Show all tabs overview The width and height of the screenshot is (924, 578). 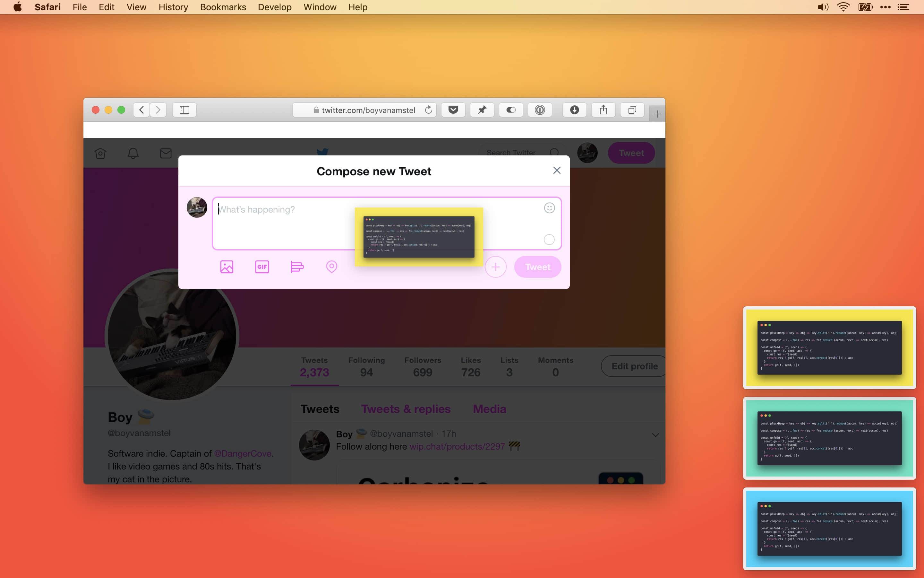coord(632,110)
